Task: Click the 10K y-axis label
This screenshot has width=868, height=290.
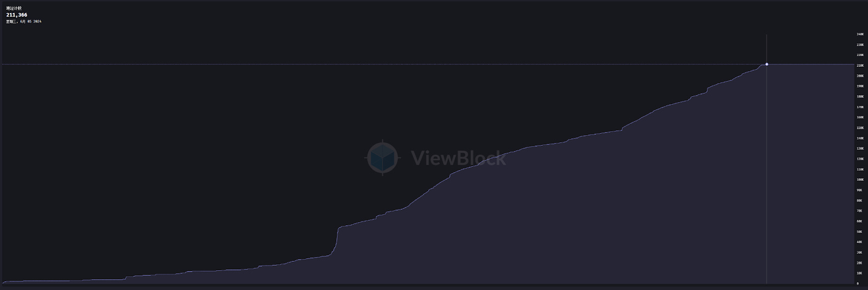Action: click(859, 273)
